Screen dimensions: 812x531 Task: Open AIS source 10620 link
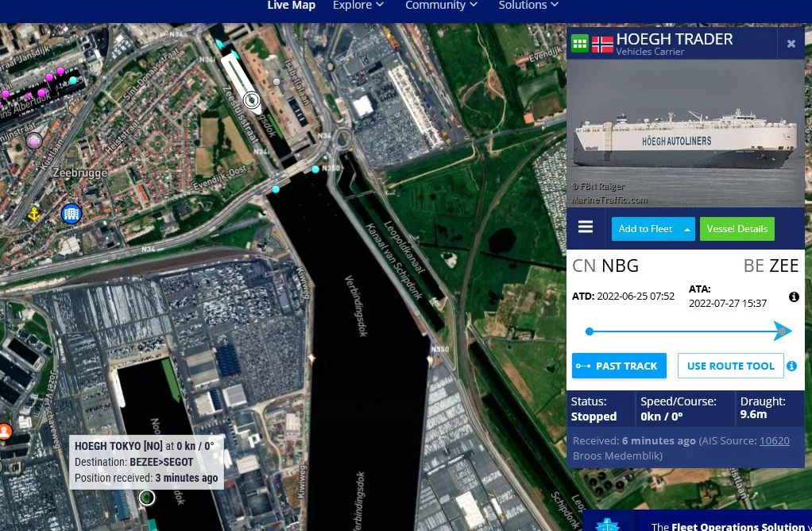pos(774,441)
